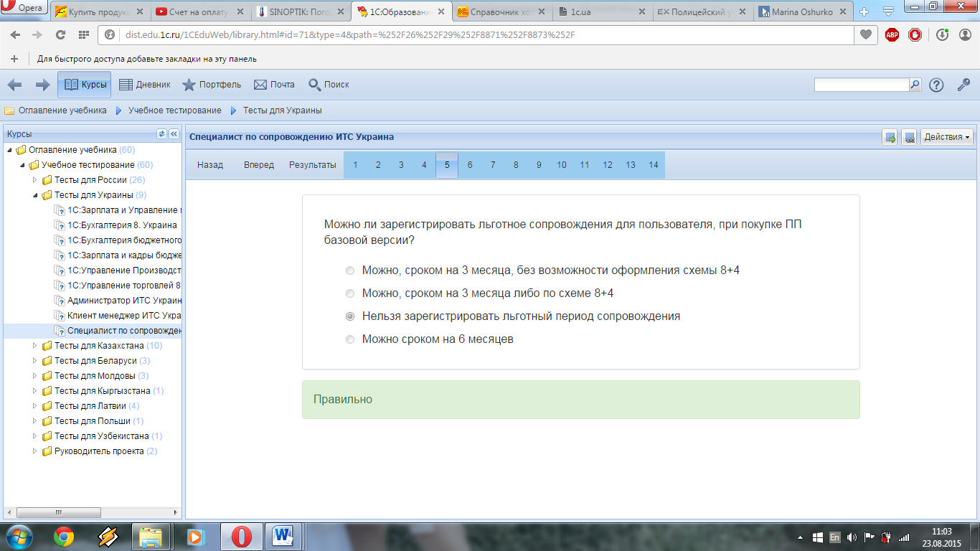Viewport: 980px width, 551px height.
Task: Open the Windows Start menu
Action: (19, 536)
